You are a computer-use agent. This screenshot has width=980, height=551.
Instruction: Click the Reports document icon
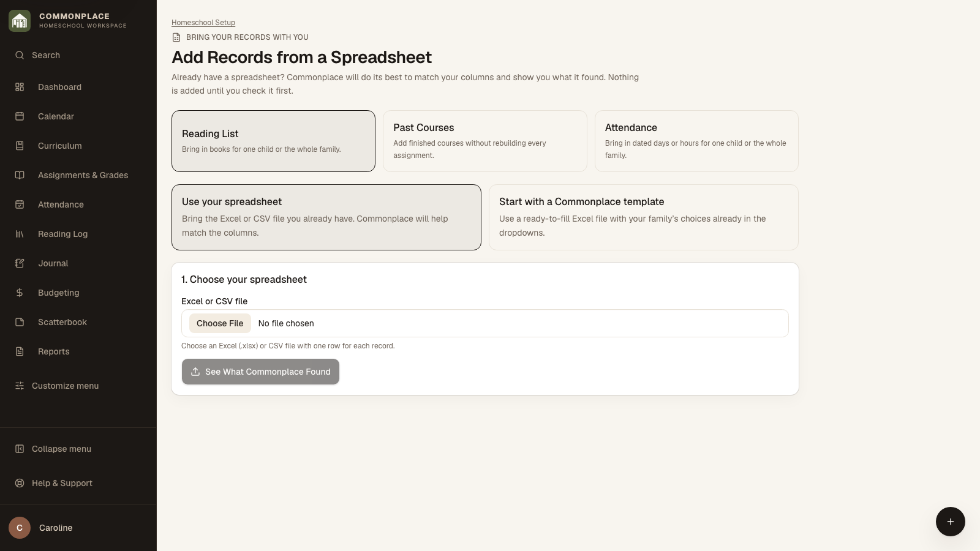pyautogui.click(x=20, y=351)
